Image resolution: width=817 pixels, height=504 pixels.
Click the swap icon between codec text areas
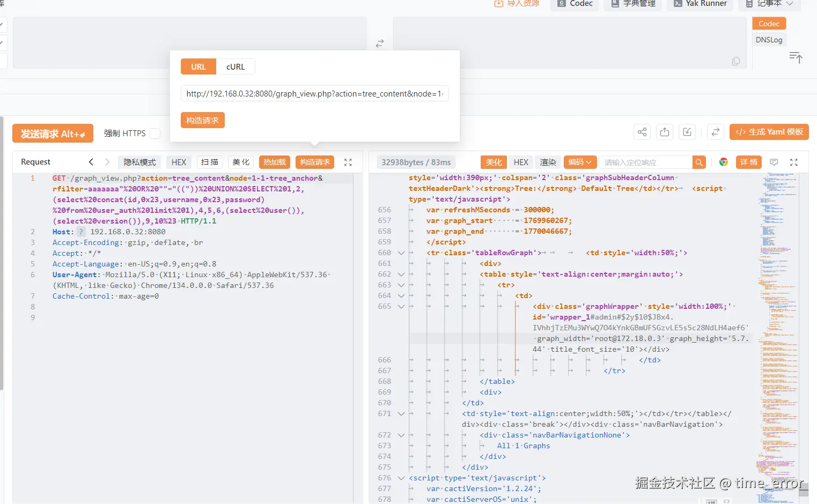click(380, 43)
